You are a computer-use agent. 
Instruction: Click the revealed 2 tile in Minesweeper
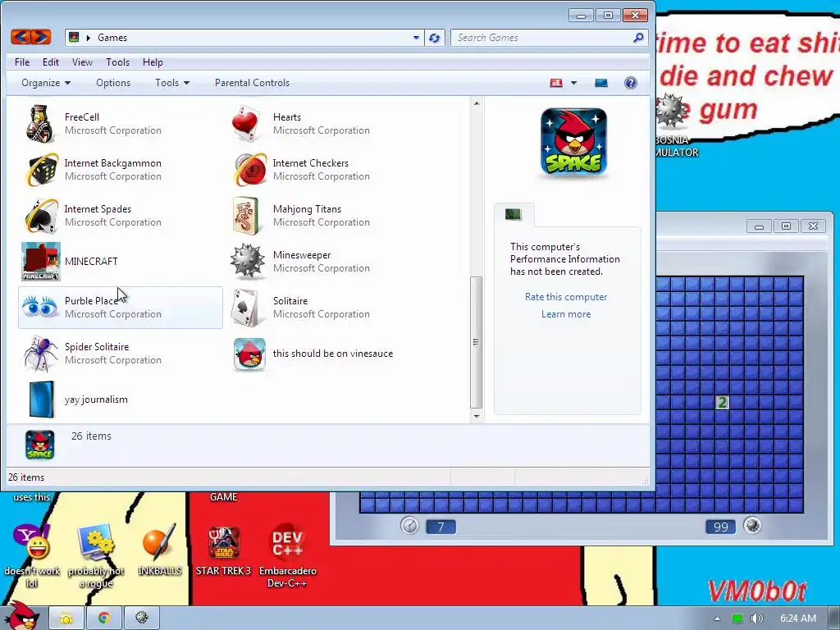point(722,403)
